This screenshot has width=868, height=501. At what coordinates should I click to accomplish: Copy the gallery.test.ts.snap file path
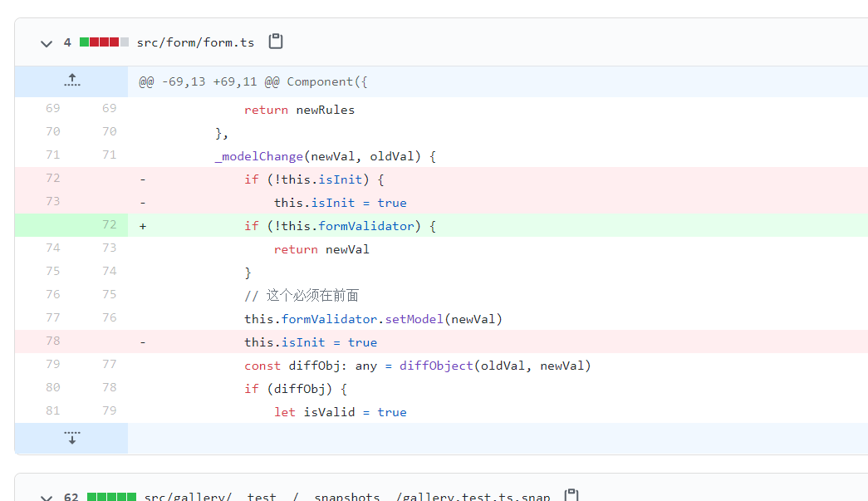(x=571, y=495)
